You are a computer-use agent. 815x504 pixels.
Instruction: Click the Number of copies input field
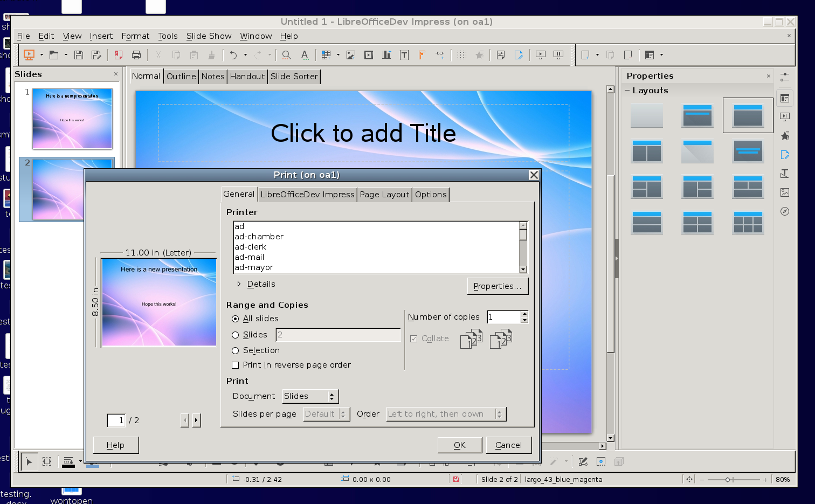coord(504,317)
